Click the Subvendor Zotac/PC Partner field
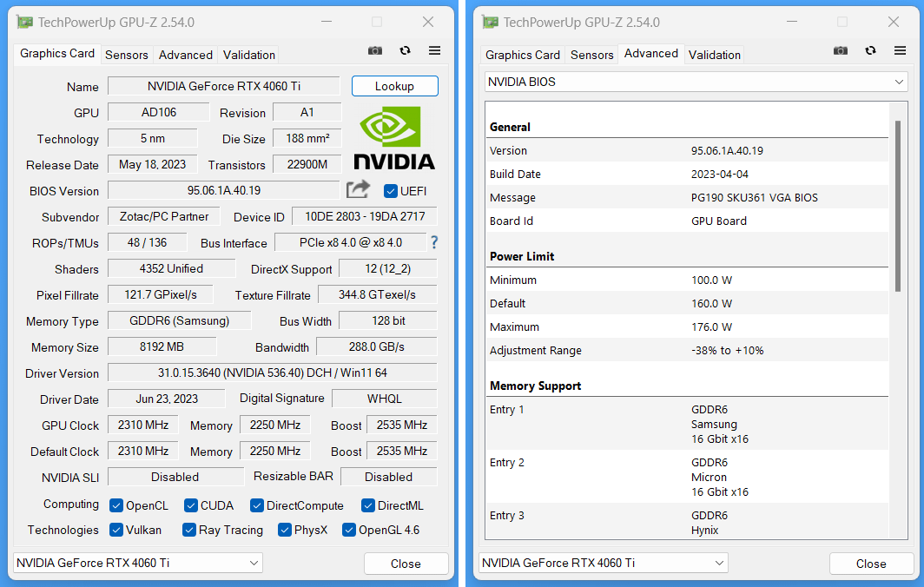Viewport: 924px width, 587px height. pyautogui.click(x=164, y=216)
